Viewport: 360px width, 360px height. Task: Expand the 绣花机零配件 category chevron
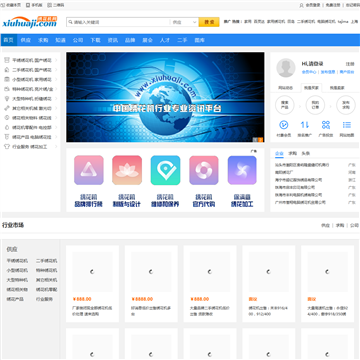coord(56,127)
